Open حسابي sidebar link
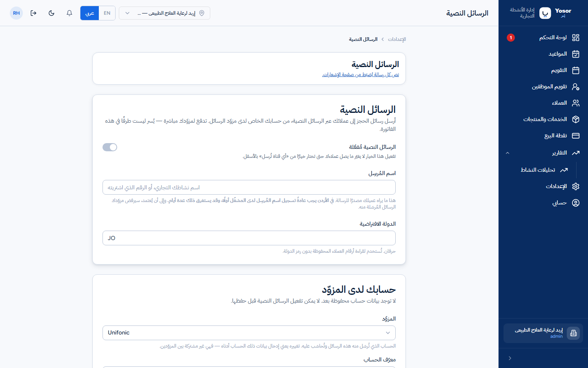 [543, 203]
